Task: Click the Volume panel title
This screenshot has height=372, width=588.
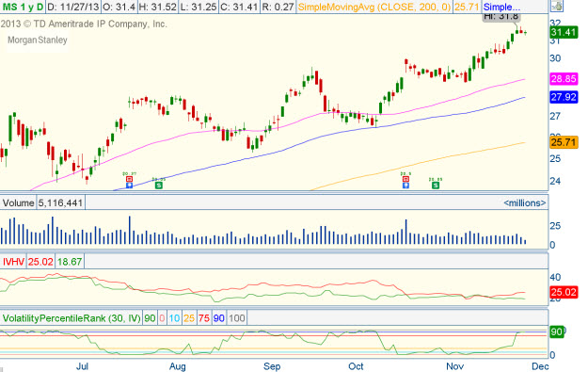Action: (x=18, y=203)
